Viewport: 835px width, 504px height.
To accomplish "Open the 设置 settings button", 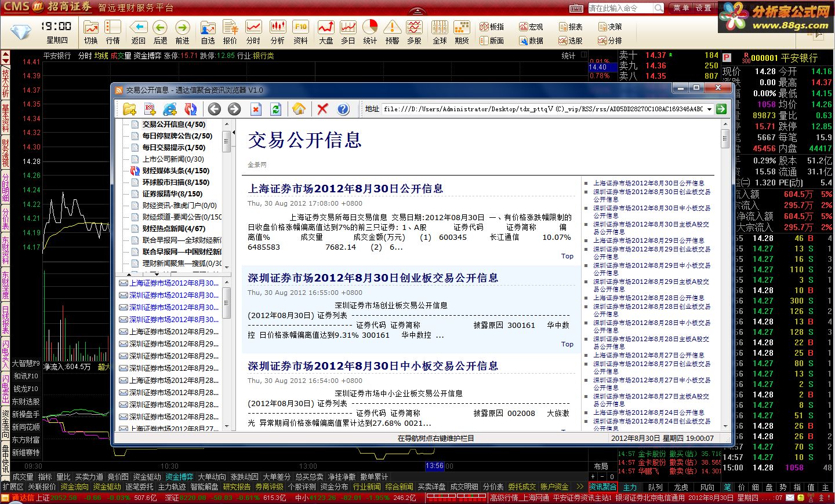I will point(703,8).
